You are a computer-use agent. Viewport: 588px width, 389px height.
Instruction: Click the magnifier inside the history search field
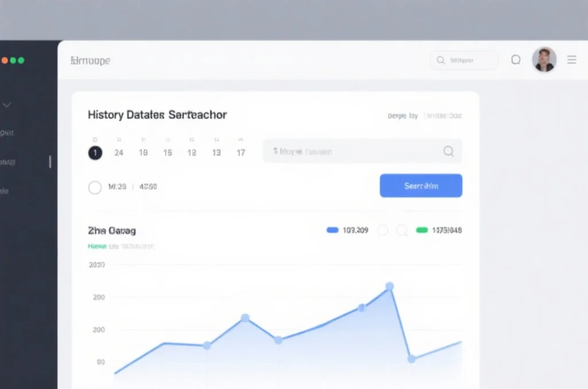coord(448,151)
